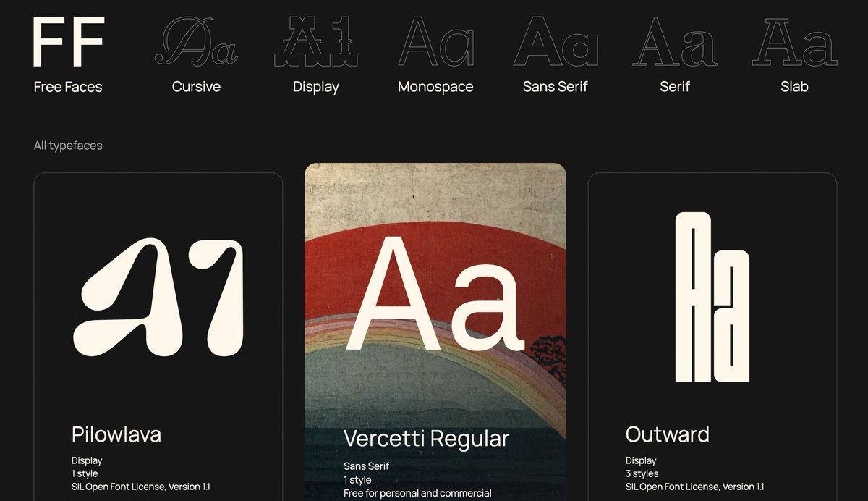Select the Slab category label
Image resolution: width=868 pixels, height=501 pixels.
pyautogui.click(x=794, y=87)
